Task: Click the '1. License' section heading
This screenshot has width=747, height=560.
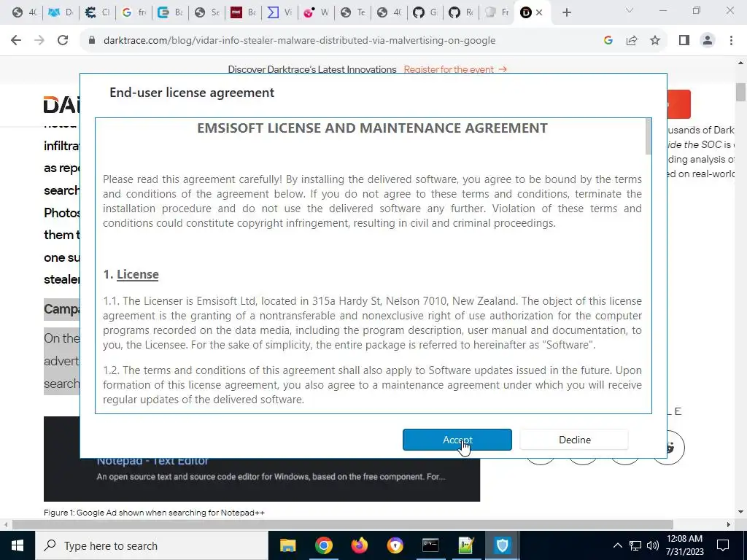Action: point(131,274)
